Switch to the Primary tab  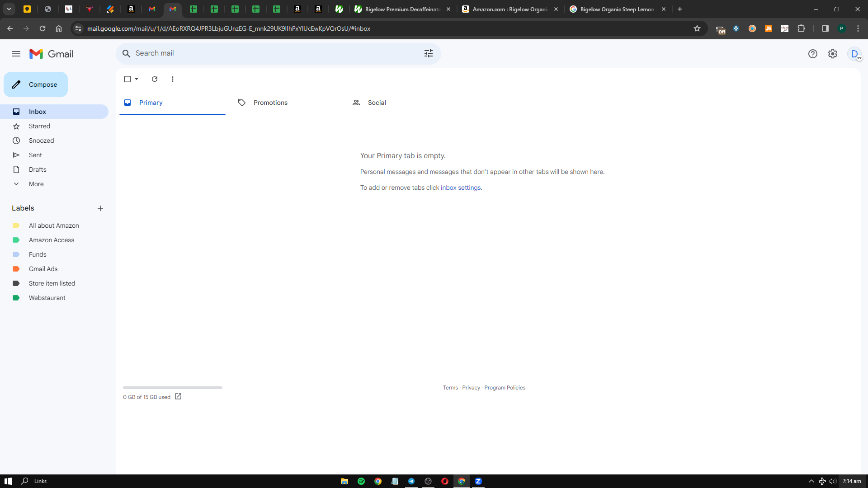[x=172, y=103]
